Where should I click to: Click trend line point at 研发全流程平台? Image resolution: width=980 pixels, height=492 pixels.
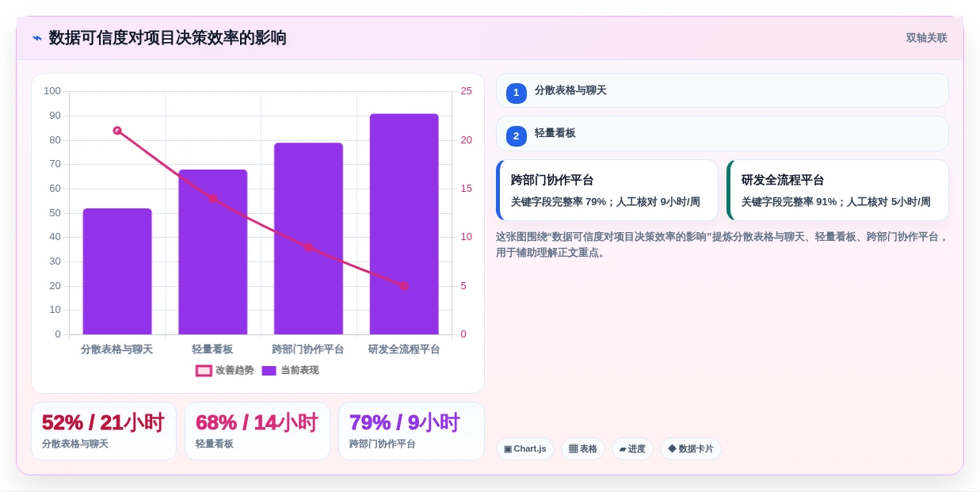(x=404, y=286)
